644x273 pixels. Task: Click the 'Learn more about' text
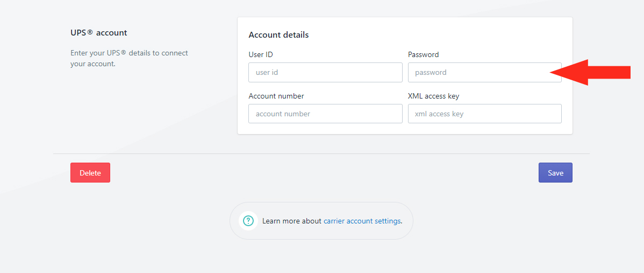(x=291, y=221)
